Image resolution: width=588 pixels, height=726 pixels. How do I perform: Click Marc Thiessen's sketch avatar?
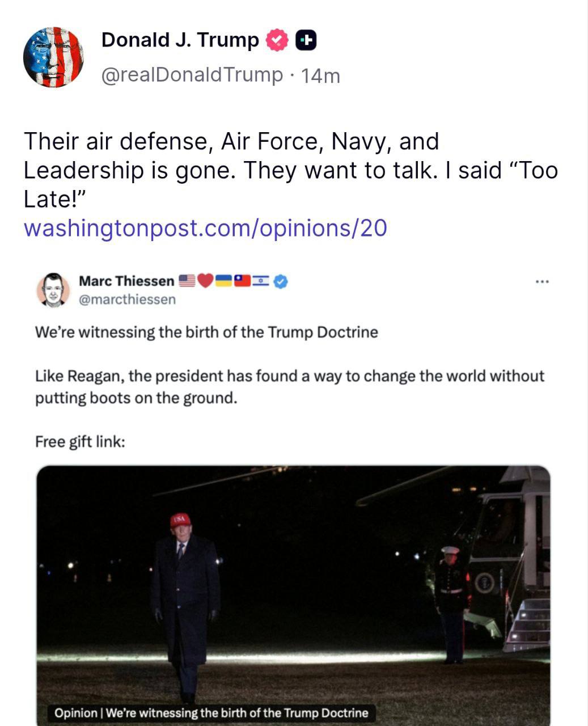(53, 289)
